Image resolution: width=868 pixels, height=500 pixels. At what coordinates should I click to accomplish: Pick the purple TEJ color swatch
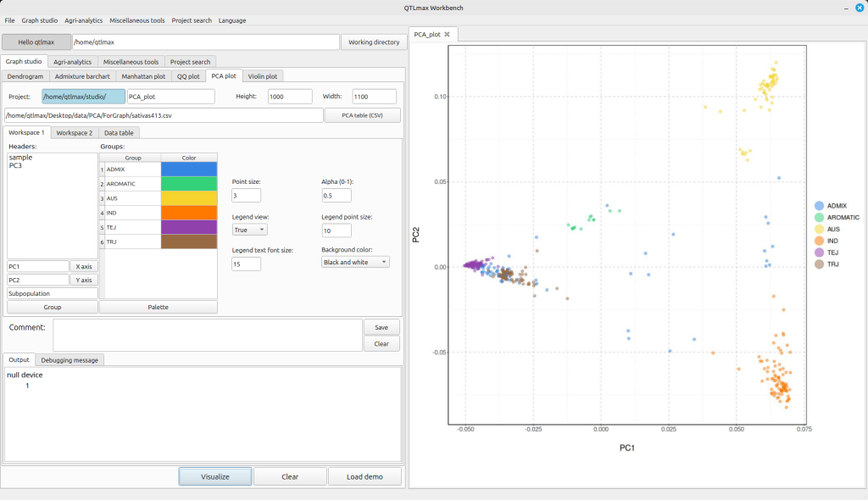(x=188, y=227)
